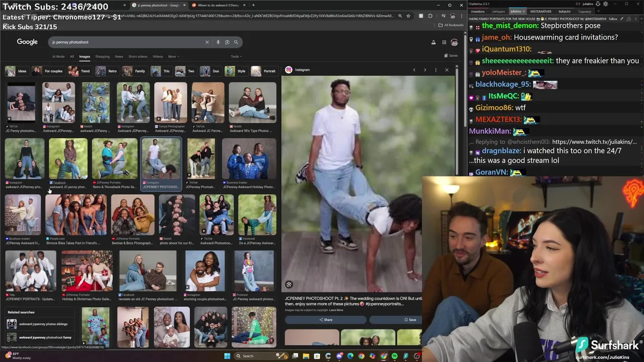Open the Google apps grid

click(444, 42)
